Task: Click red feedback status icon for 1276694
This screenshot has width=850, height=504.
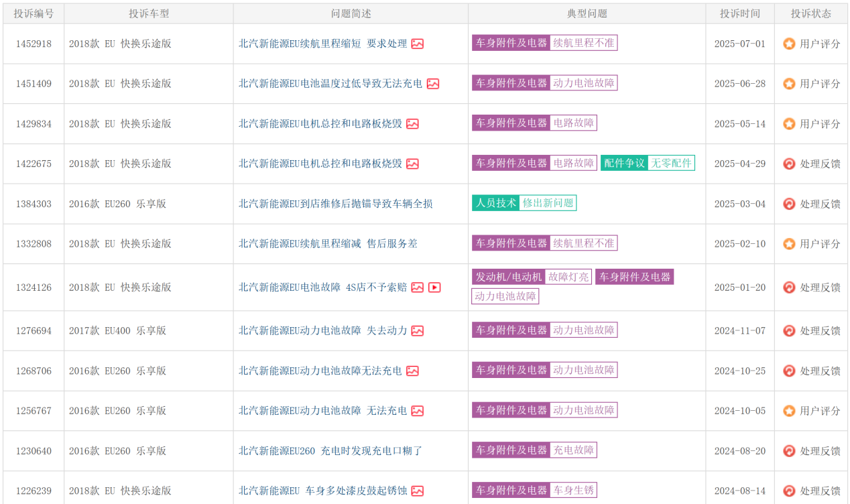Action: click(x=789, y=330)
